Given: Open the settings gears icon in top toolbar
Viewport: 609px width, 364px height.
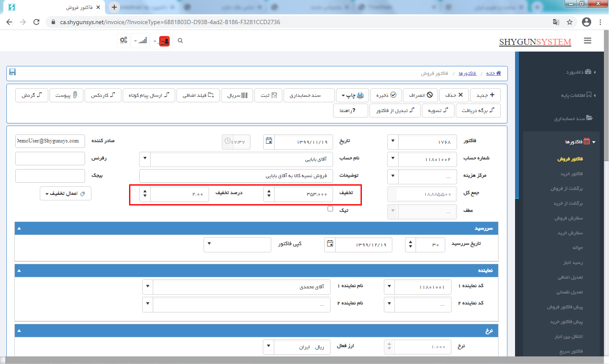Looking at the screenshot, I should point(123,41).
